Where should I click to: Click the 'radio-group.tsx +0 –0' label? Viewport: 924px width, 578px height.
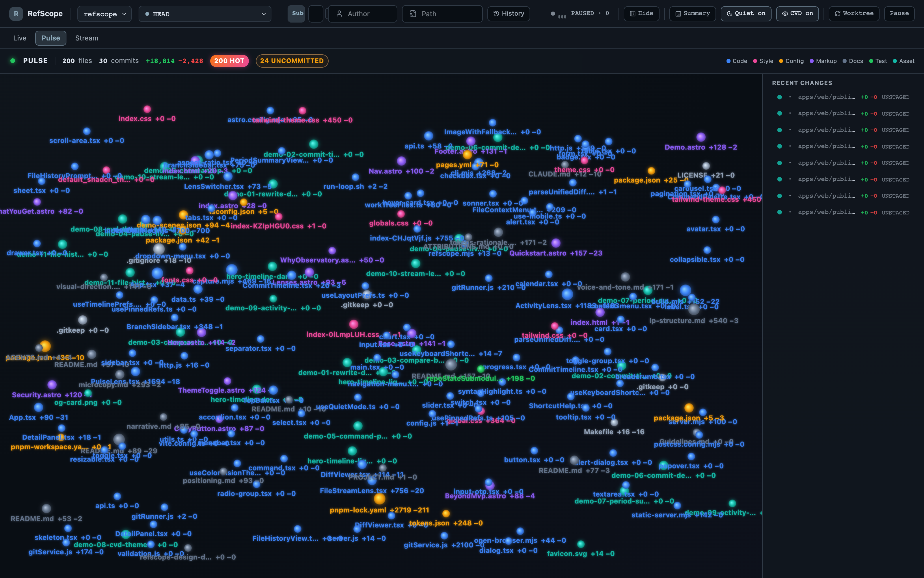click(x=257, y=494)
